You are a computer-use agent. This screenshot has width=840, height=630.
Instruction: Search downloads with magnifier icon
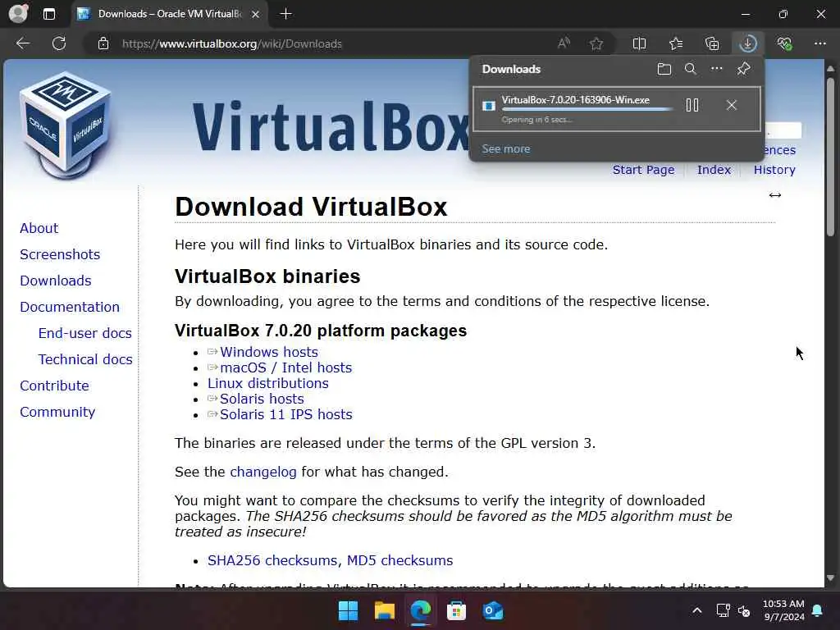point(691,69)
